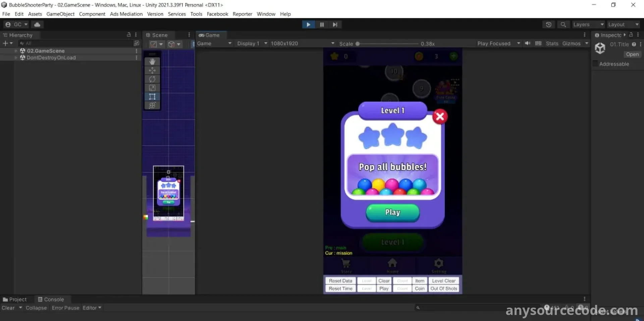The height and width of the screenshot is (321, 644).
Task: Select the Move tool in Scene toolbar
Action: (152, 70)
